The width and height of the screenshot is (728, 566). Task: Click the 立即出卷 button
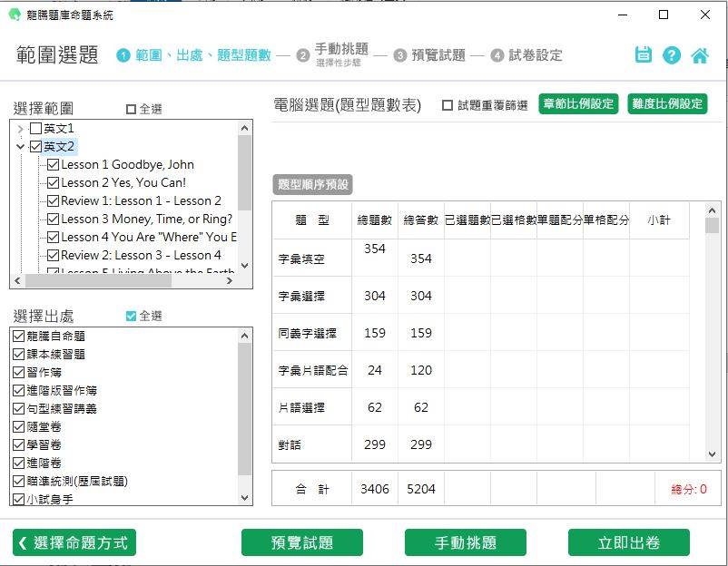click(x=629, y=542)
